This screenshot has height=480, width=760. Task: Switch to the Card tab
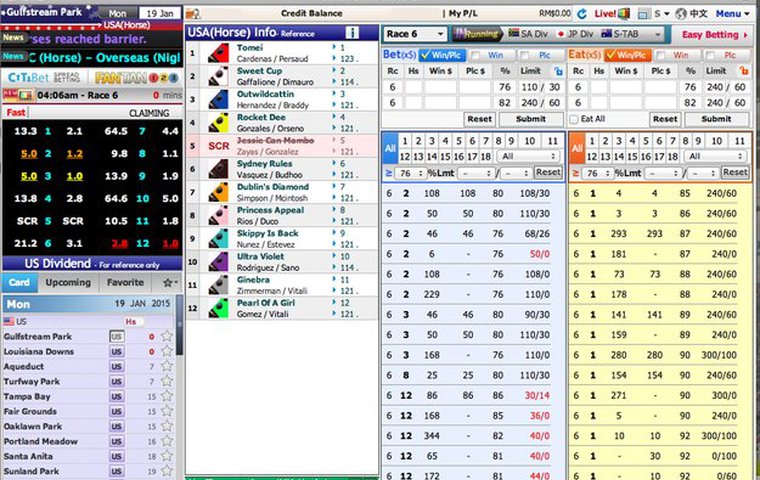pos(19,283)
